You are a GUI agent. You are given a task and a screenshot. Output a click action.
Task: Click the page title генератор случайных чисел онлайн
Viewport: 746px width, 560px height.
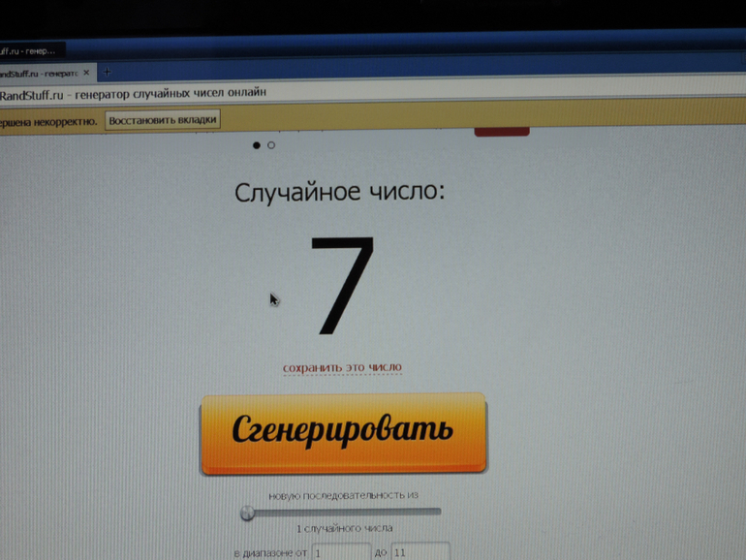[x=134, y=94]
